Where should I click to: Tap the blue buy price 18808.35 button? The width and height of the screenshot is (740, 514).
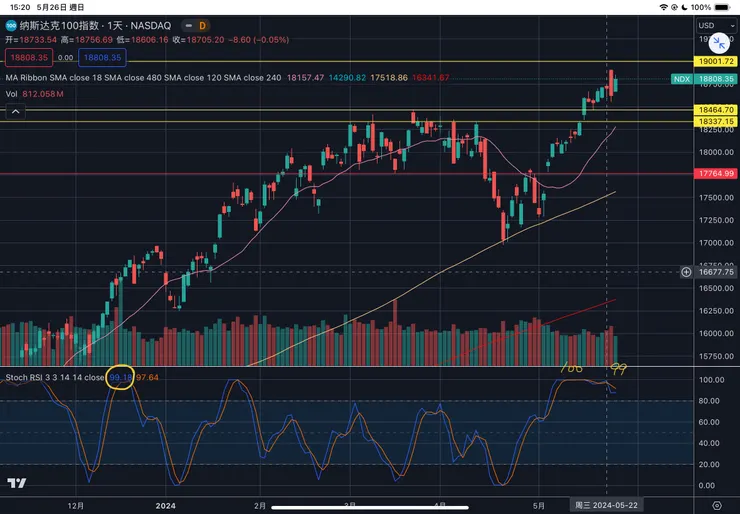(102, 58)
